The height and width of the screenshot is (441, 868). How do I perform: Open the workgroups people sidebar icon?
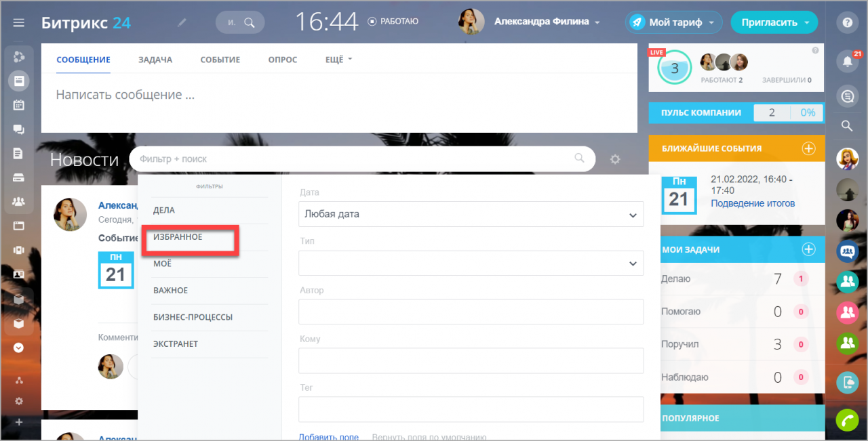click(x=19, y=201)
